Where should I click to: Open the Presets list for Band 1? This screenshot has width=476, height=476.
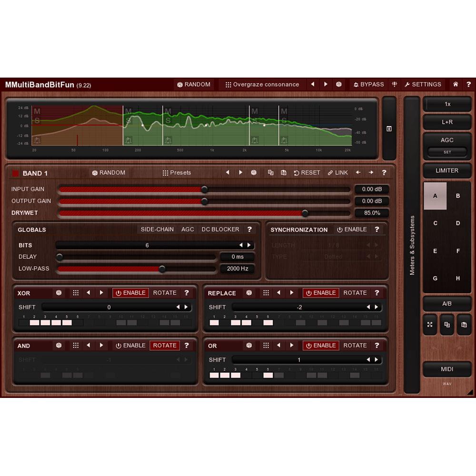tap(176, 173)
